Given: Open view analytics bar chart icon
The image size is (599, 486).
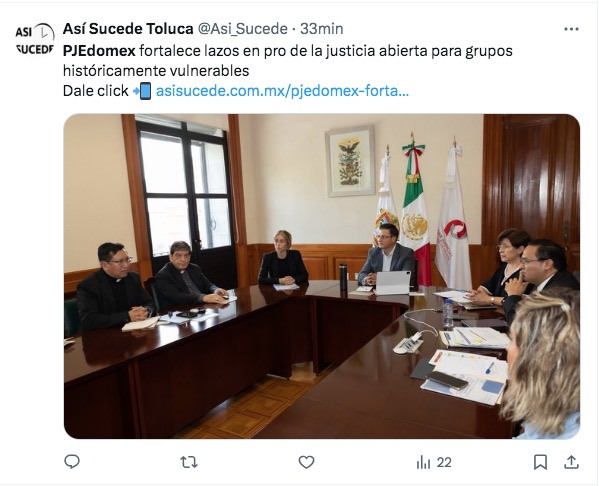Looking at the screenshot, I should pyautogui.click(x=423, y=462).
